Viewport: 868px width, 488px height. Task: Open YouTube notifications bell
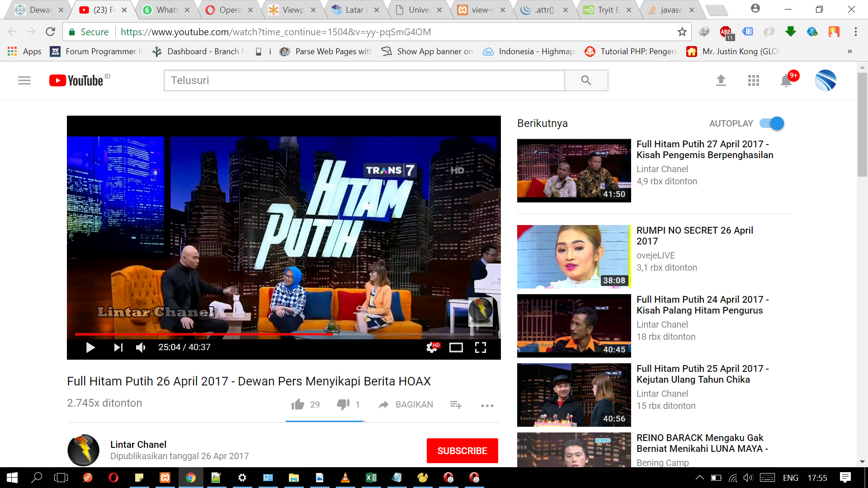coord(787,80)
